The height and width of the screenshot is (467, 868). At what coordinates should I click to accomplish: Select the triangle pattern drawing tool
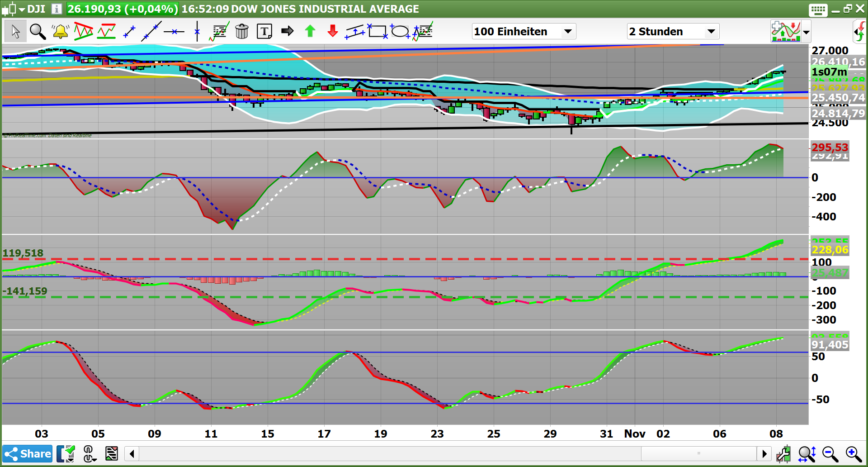(x=83, y=32)
